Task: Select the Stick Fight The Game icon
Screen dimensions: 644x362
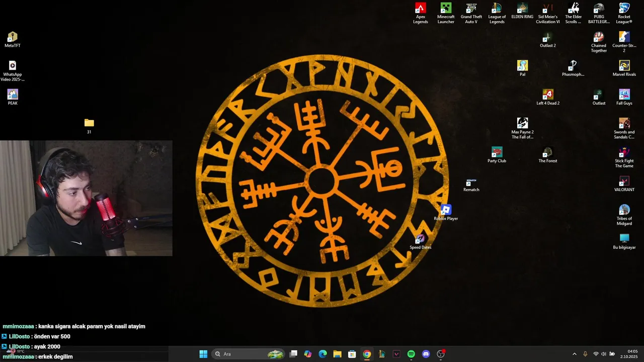Action: [x=624, y=157]
